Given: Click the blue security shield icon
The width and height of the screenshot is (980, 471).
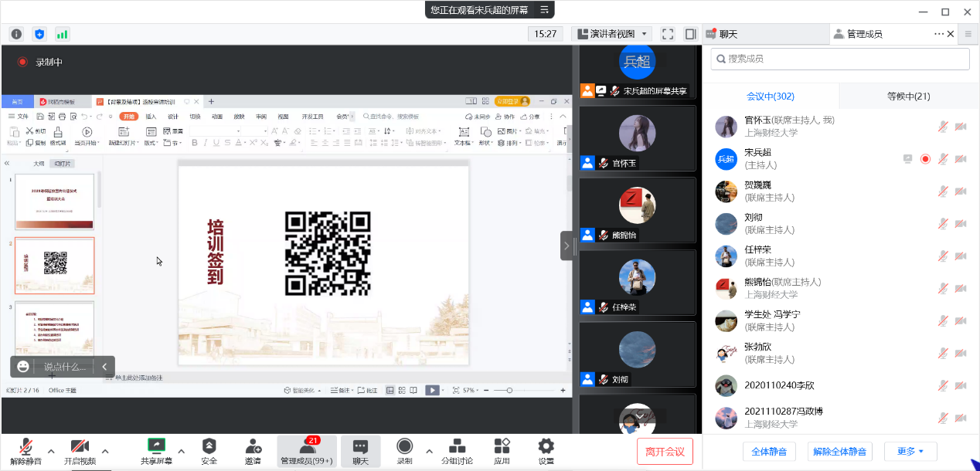Looking at the screenshot, I should coord(39,34).
